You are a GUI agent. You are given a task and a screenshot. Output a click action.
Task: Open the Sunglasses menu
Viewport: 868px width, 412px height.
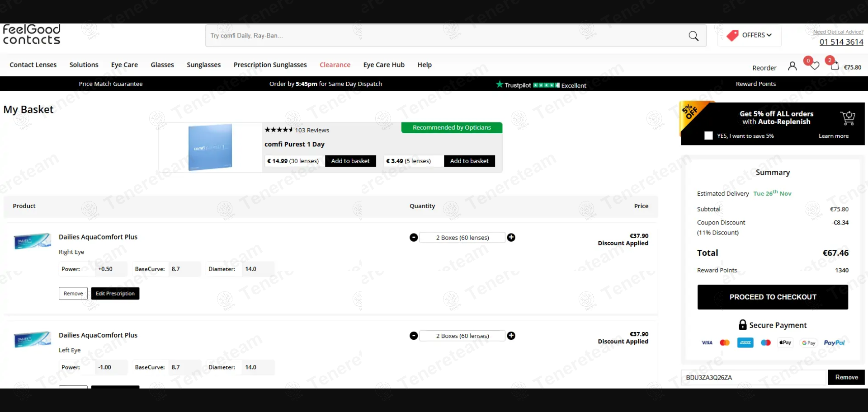(x=204, y=65)
